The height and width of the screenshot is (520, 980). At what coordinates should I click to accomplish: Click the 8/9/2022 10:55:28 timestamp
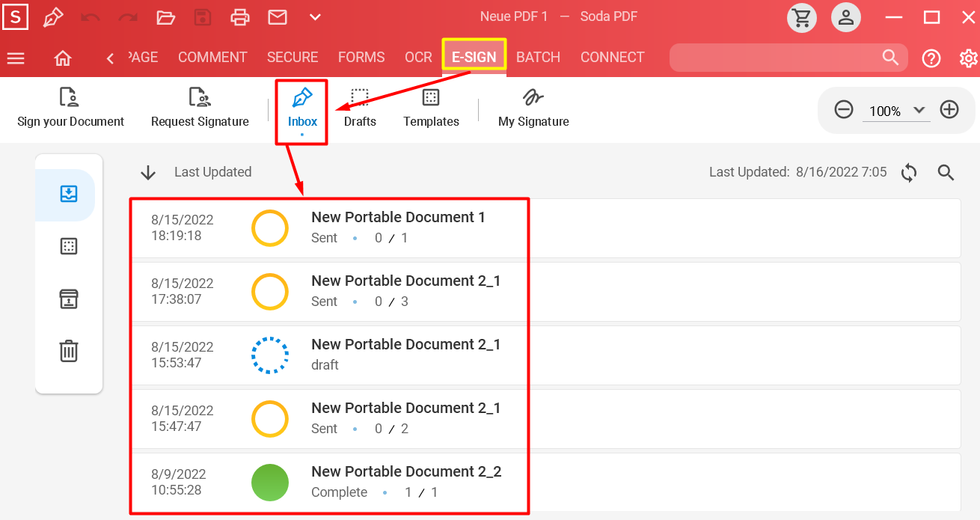click(x=178, y=483)
